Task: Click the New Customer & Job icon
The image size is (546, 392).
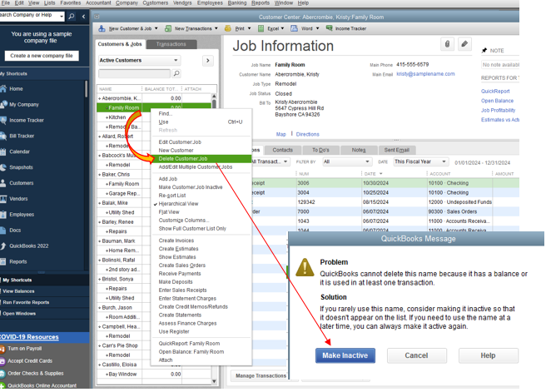Action: (x=102, y=28)
